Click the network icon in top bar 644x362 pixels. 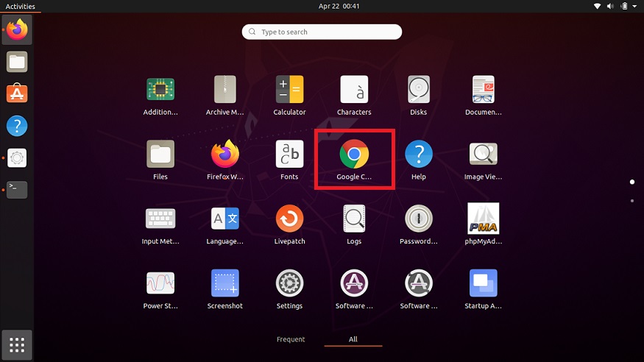tap(597, 6)
